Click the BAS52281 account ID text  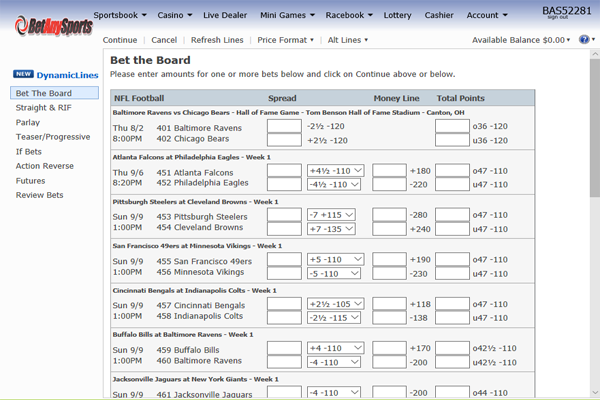click(567, 10)
